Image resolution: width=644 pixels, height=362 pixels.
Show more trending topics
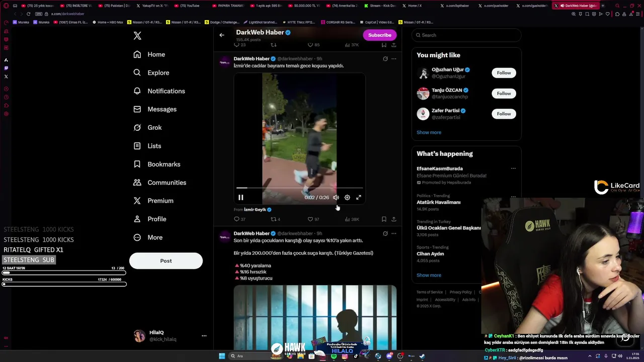[x=429, y=275]
